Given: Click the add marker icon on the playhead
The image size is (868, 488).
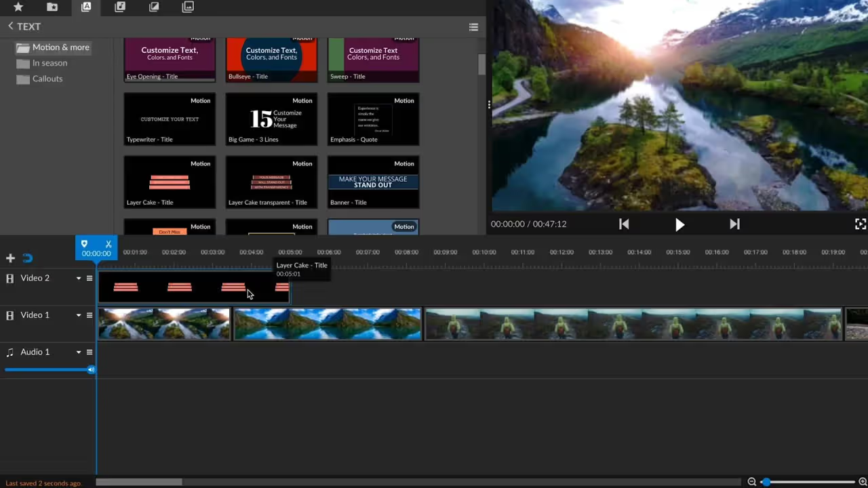Looking at the screenshot, I should [84, 244].
